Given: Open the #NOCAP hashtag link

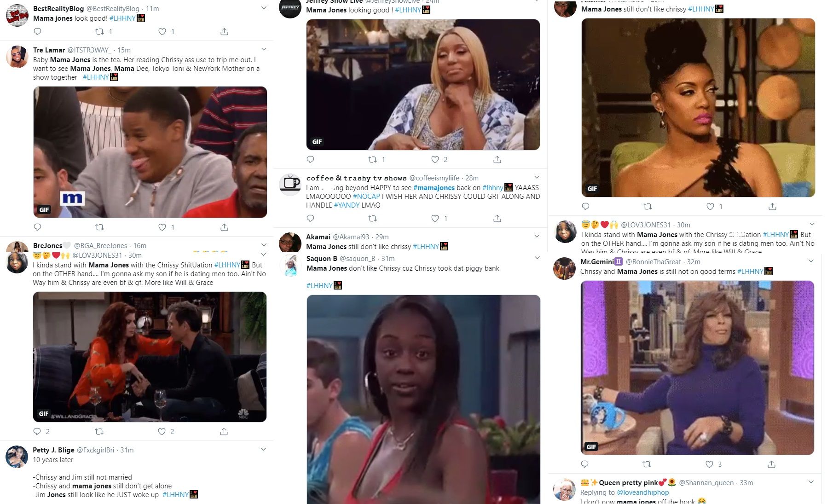Looking at the screenshot, I should point(366,197).
